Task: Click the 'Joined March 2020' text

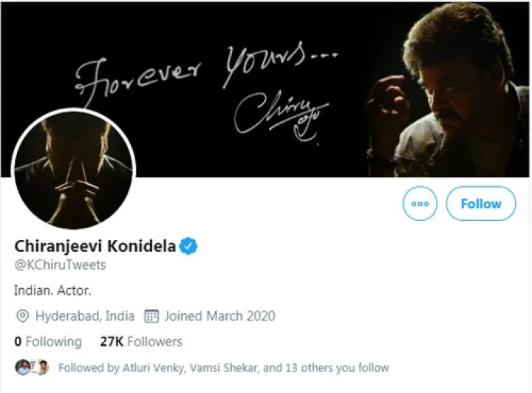Action: [x=219, y=316]
